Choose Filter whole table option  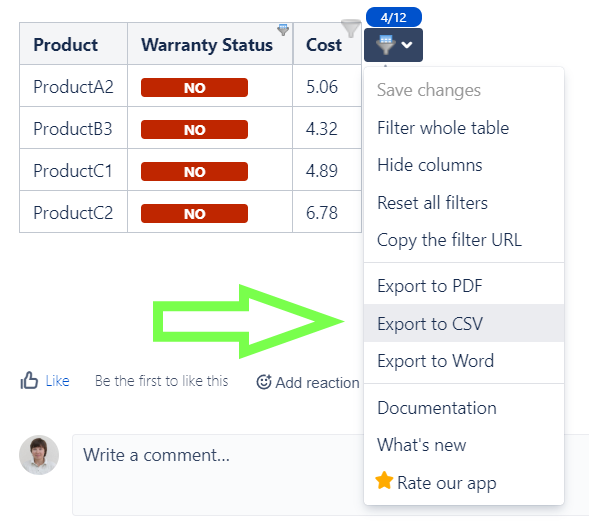pyautogui.click(x=464, y=128)
